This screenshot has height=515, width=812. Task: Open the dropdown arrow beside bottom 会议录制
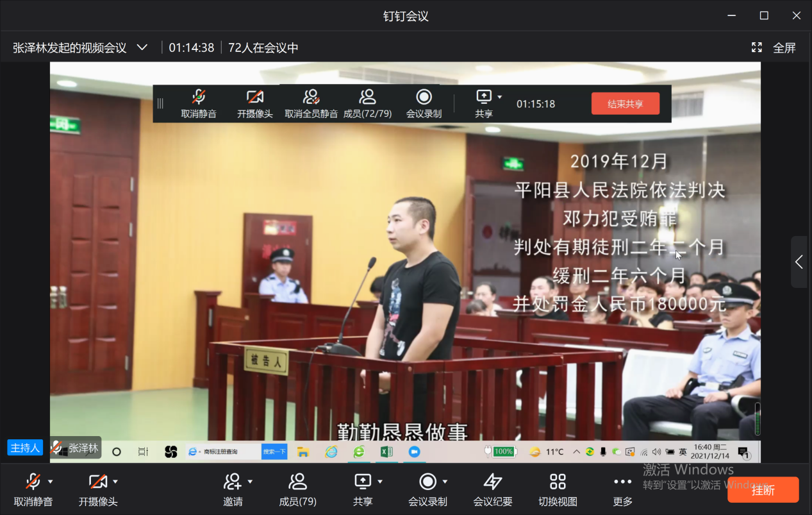[x=445, y=482]
